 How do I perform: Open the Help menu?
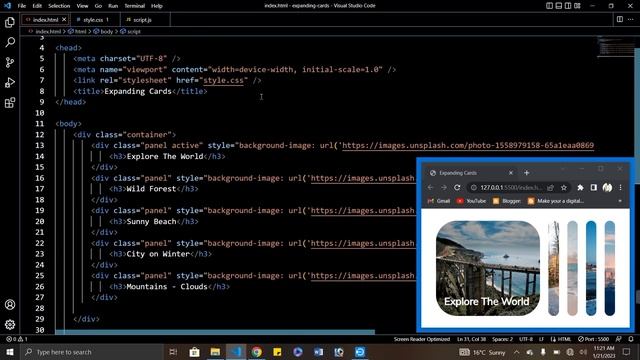click(x=157, y=6)
